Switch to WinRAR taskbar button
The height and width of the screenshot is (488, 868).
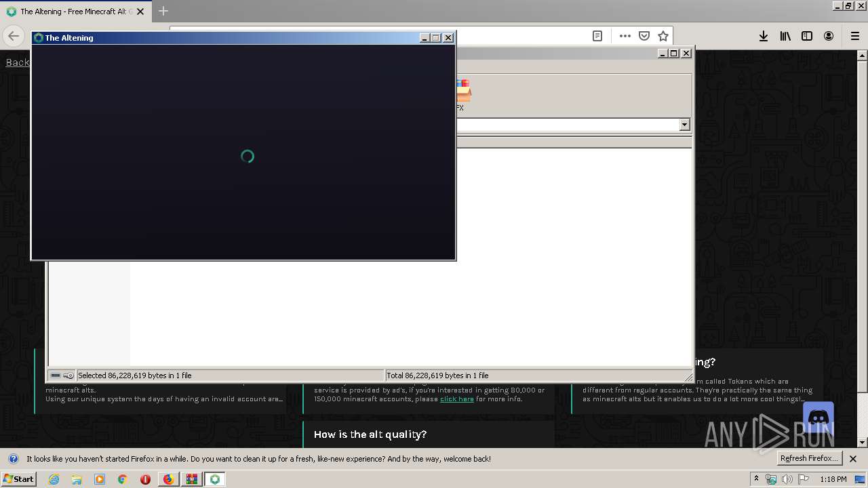192,479
